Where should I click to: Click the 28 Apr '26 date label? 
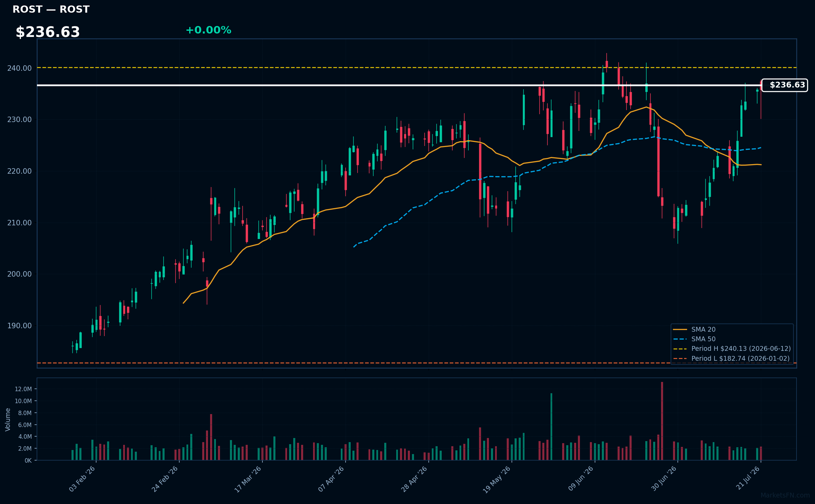pos(414,479)
